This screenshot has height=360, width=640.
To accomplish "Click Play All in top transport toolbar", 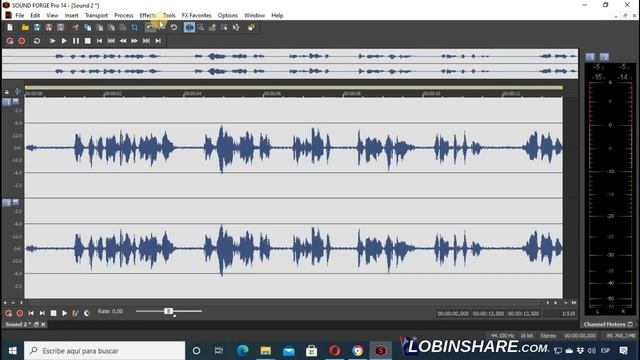I will click(52, 41).
